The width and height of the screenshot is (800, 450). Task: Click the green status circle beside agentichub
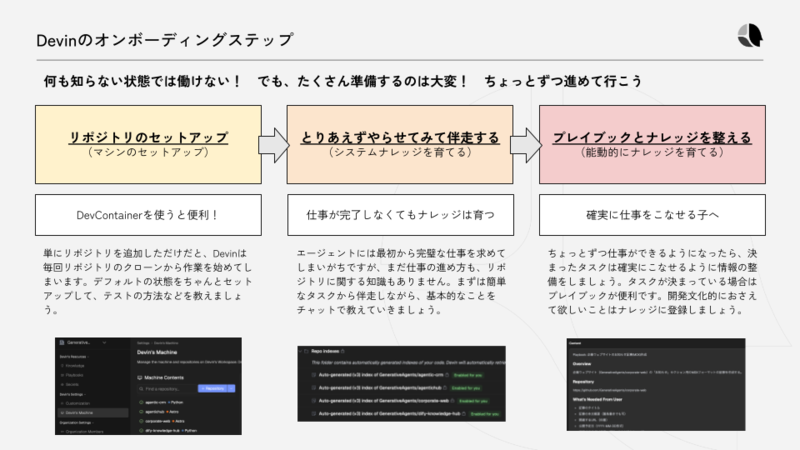(x=141, y=412)
